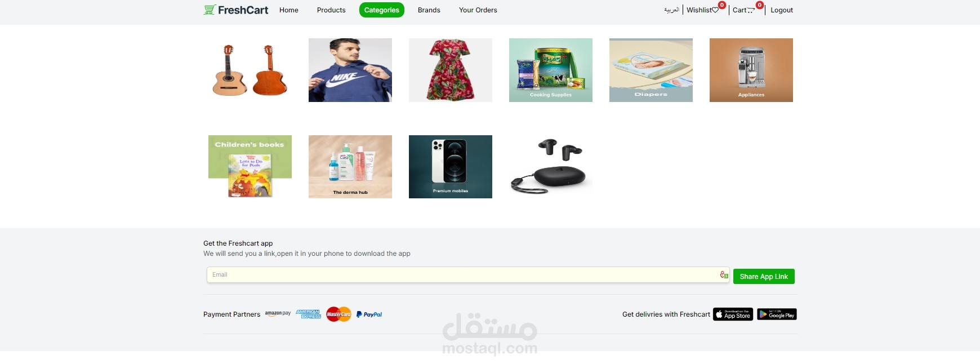The width and height of the screenshot is (980, 364).
Task: Switch language to Arabic
Action: pyautogui.click(x=671, y=10)
